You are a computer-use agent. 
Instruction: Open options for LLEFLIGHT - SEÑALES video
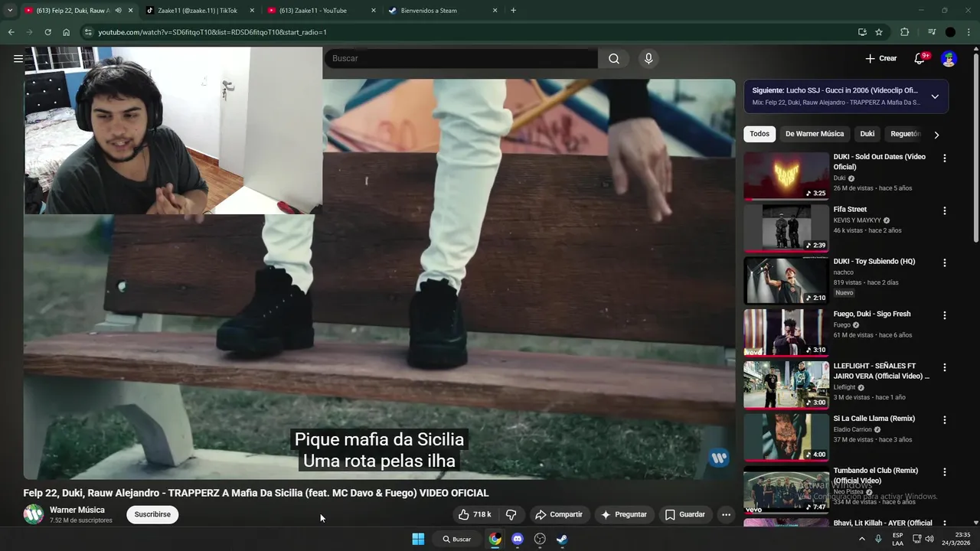[944, 367]
